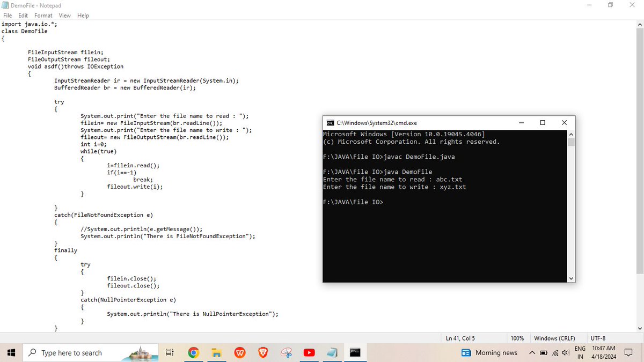The image size is (644, 362).
Task: Restore down the Notepad window
Action: click(611, 5)
